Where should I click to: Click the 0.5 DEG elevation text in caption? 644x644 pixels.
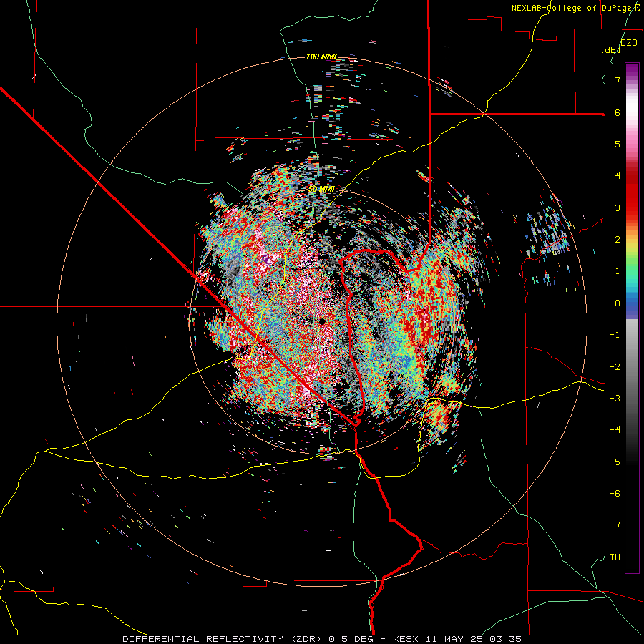pyautogui.click(x=351, y=639)
